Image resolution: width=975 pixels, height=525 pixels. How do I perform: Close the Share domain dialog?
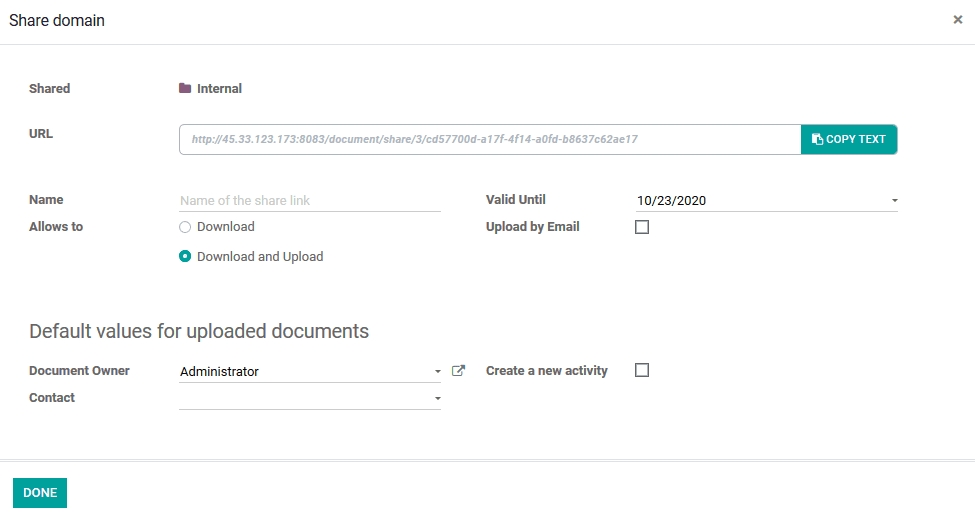957,20
